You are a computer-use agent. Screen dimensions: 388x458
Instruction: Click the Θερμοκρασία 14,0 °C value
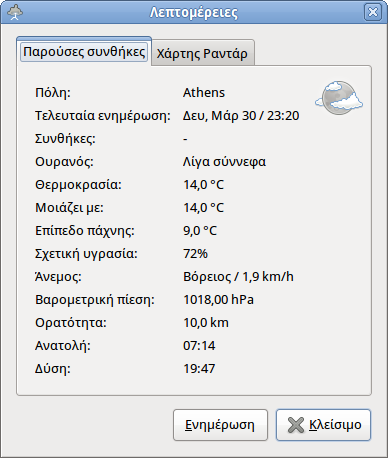(203, 185)
